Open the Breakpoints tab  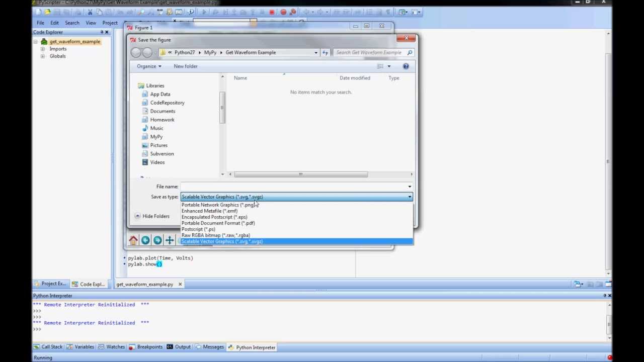tap(145, 347)
